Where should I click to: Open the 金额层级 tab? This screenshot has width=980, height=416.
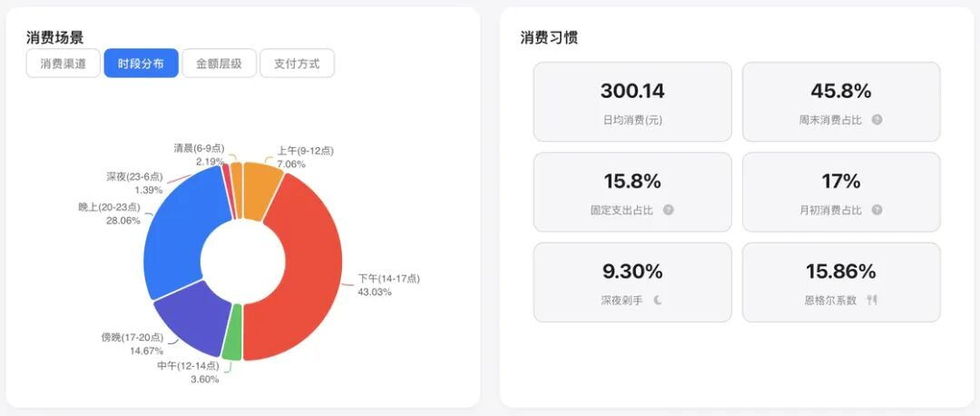[219, 64]
